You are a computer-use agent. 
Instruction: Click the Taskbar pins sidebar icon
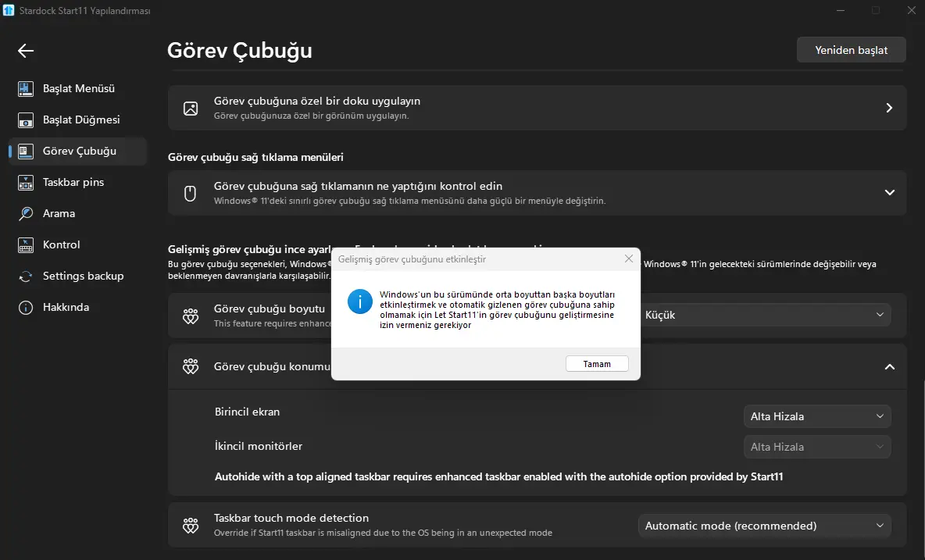[x=25, y=182]
